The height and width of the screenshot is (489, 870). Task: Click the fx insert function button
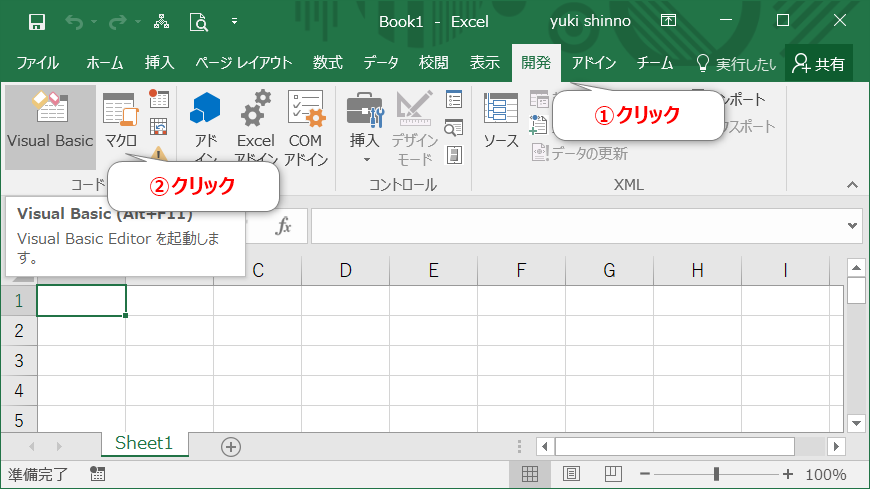coord(284,226)
